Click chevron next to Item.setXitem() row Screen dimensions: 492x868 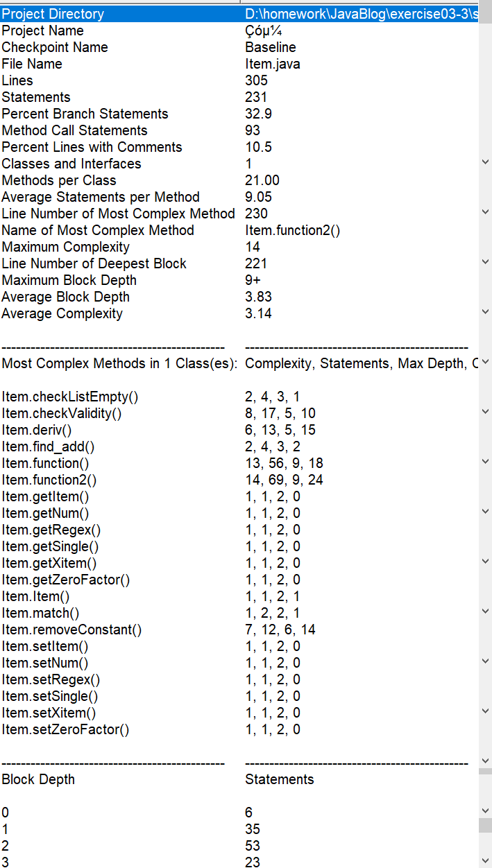[x=485, y=711]
